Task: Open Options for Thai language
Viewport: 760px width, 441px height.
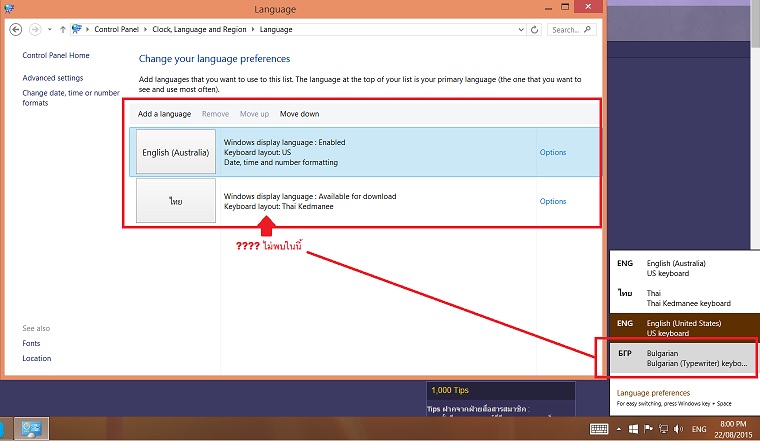Action: pos(553,201)
